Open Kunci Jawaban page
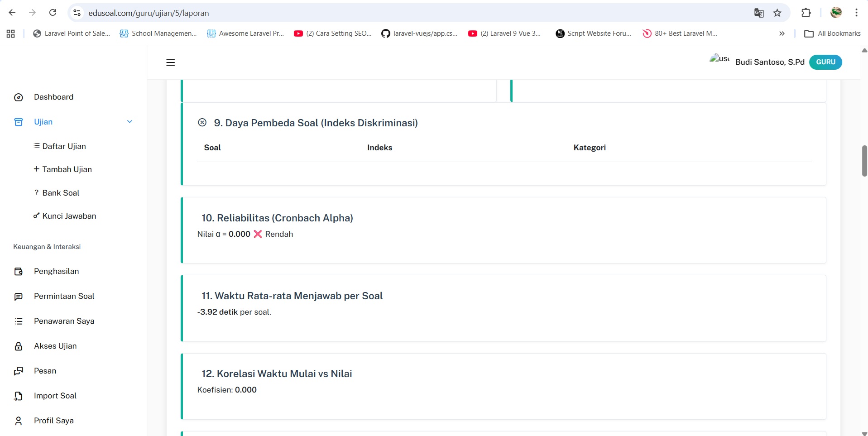The width and height of the screenshot is (868, 436). click(69, 216)
